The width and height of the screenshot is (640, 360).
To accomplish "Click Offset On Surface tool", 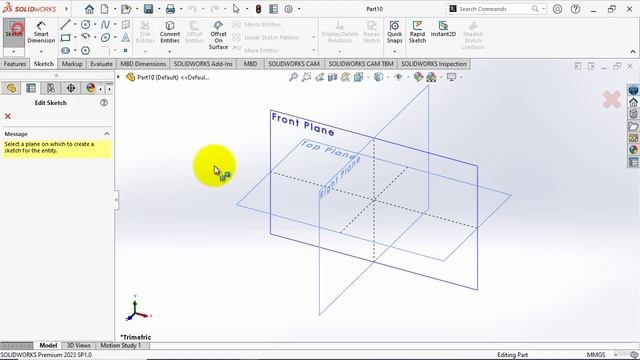I will pos(218,35).
